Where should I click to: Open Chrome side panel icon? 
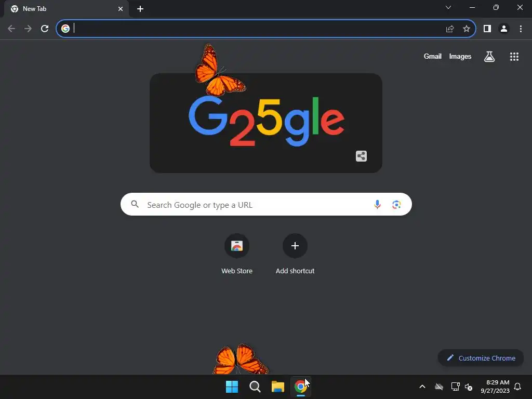click(x=487, y=29)
